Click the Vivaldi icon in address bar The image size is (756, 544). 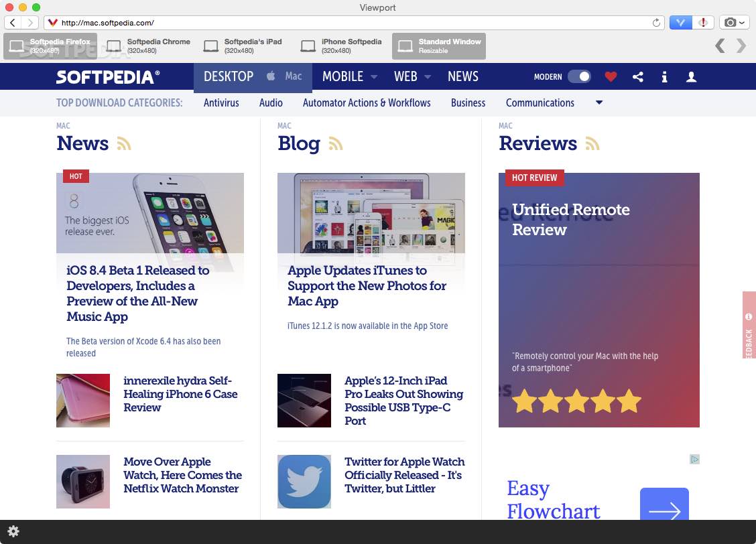click(x=52, y=23)
